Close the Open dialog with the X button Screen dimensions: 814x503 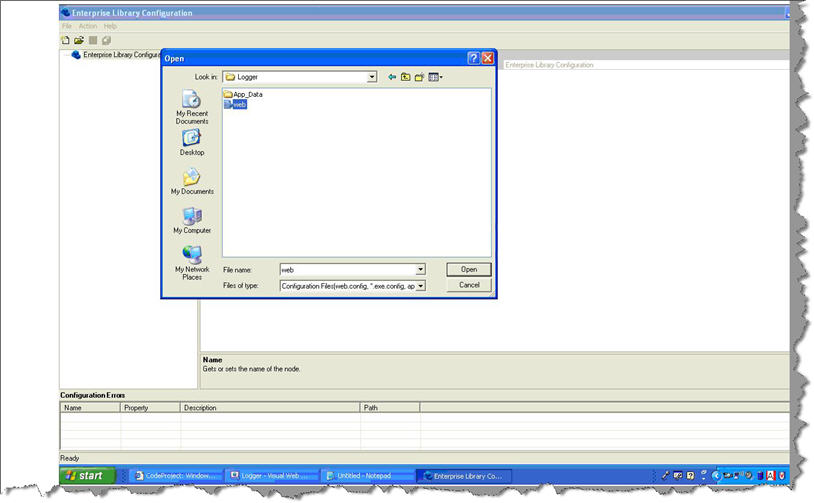[487, 58]
